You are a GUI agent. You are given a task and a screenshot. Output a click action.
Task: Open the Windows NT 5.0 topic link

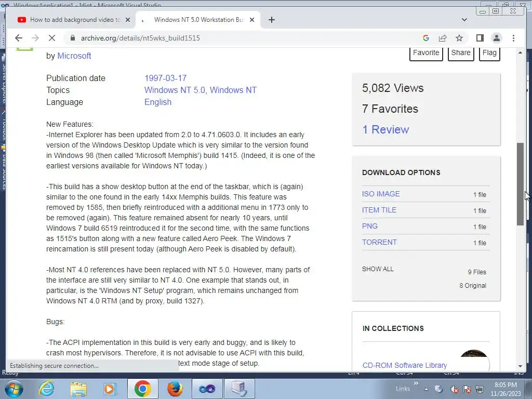175,90
